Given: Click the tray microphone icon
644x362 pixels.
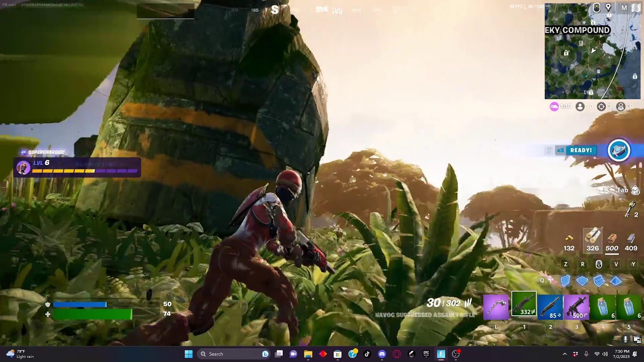Looking at the screenshot, I should pyautogui.click(x=586, y=354).
